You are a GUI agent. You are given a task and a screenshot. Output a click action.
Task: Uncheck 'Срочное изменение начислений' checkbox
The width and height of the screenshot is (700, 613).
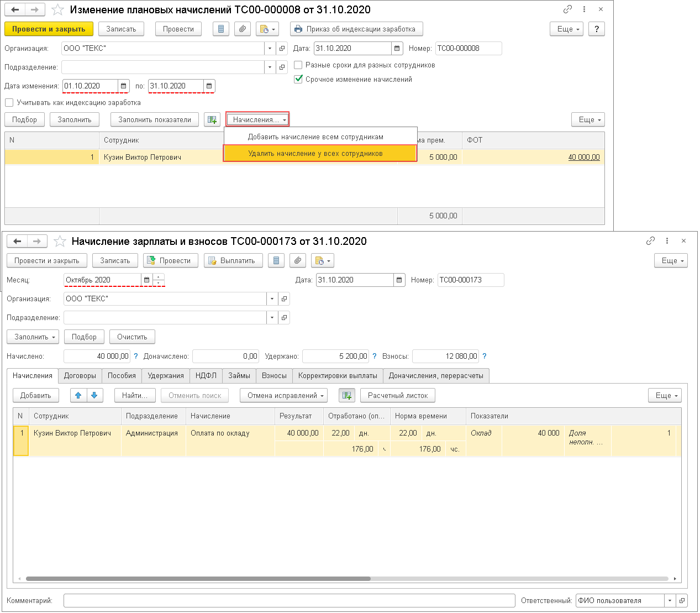[298, 80]
